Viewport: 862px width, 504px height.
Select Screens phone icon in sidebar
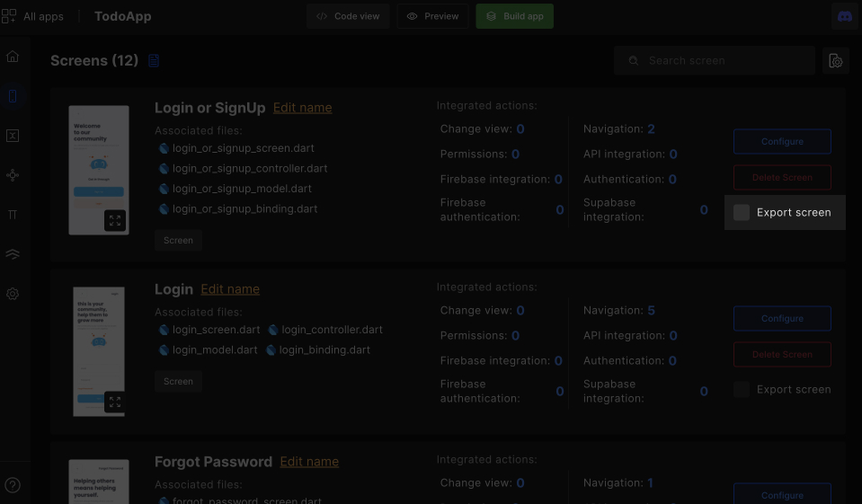(x=13, y=96)
